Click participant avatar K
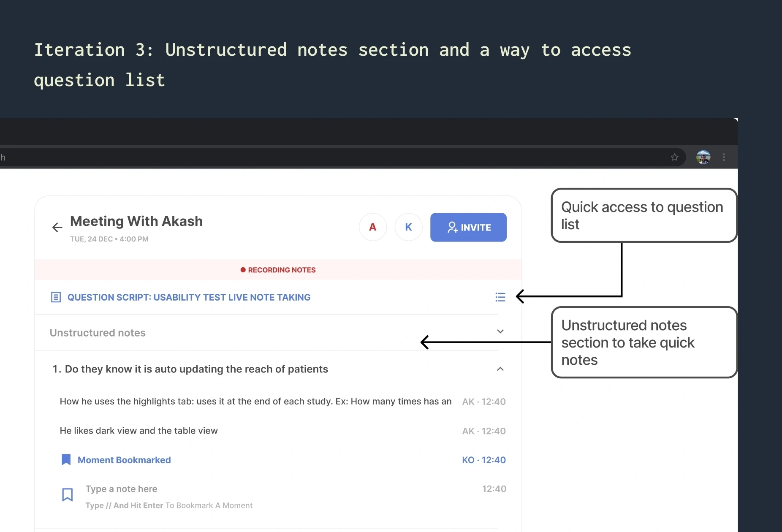The image size is (782, 532). pos(408,227)
